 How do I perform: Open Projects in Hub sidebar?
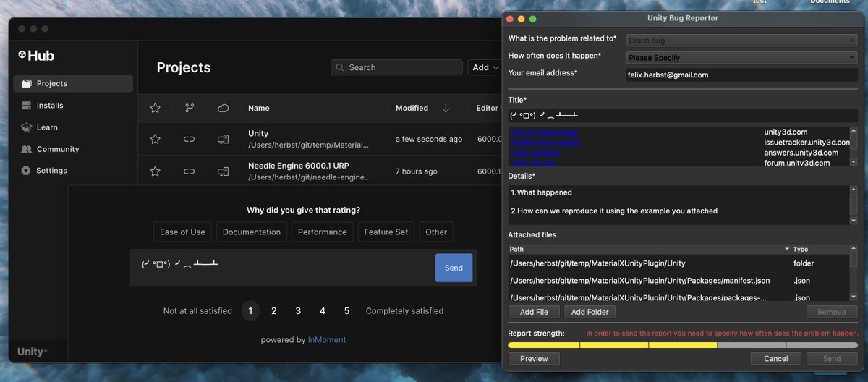click(73, 83)
